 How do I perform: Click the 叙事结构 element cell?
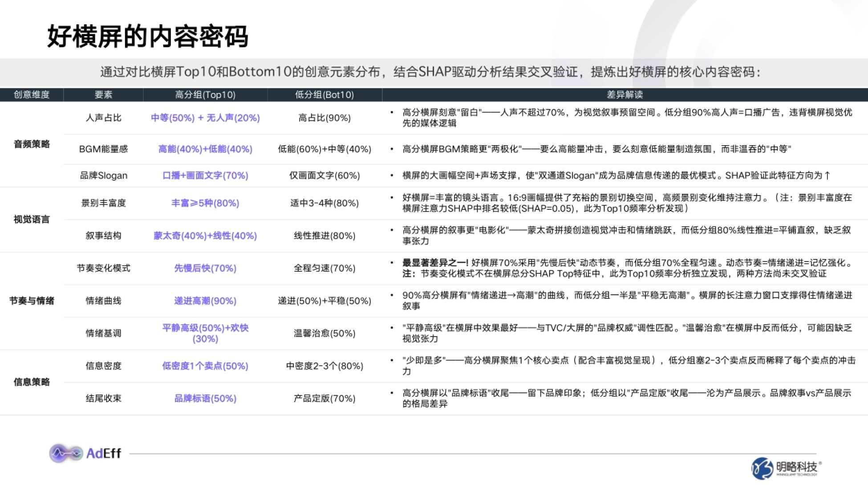[103, 236]
